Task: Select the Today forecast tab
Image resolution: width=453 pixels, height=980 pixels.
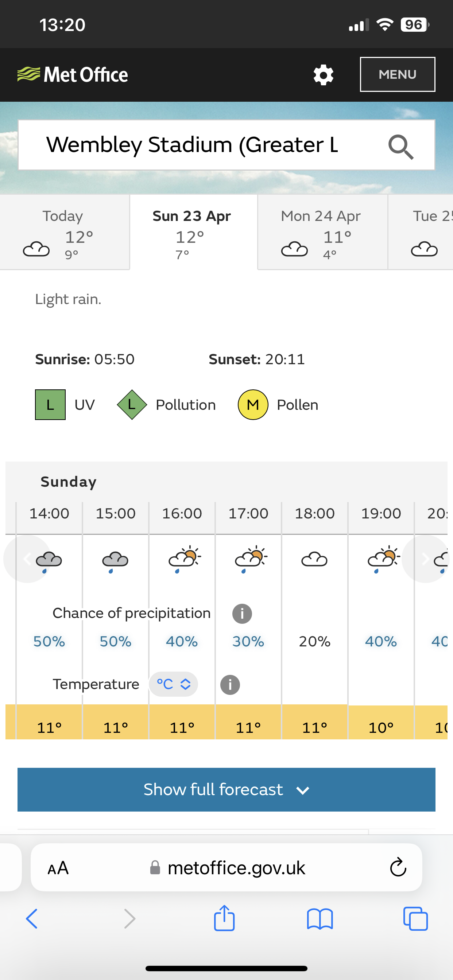Action: (x=64, y=232)
